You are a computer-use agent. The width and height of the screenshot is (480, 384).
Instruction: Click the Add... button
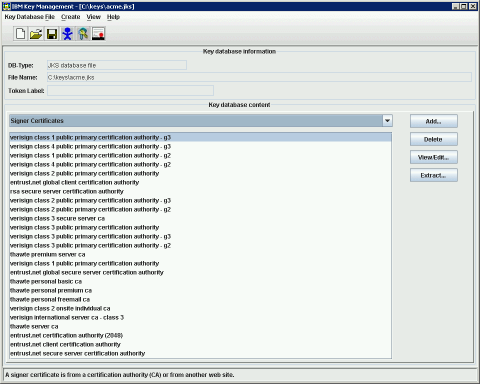[x=434, y=121]
